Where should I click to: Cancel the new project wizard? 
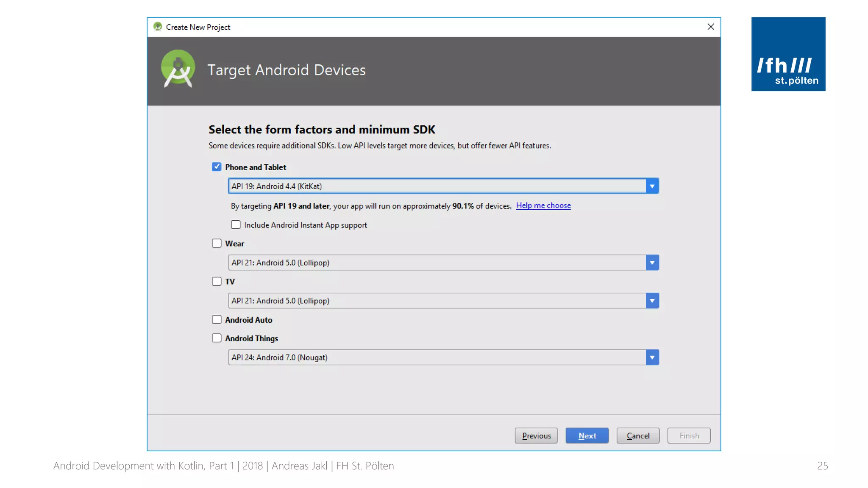[638, 435]
